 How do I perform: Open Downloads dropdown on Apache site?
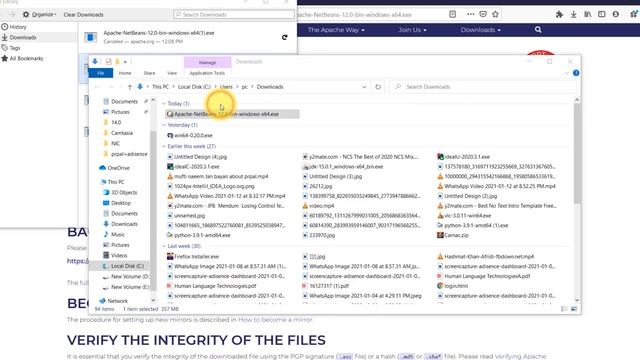click(x=480, y=30)
